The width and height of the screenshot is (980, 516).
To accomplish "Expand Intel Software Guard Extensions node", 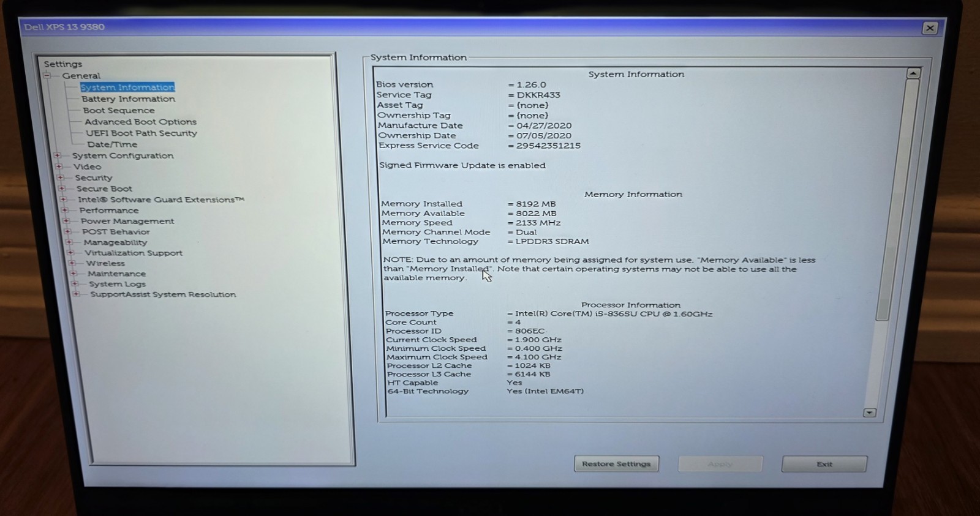I will click(x=63, y=200).
